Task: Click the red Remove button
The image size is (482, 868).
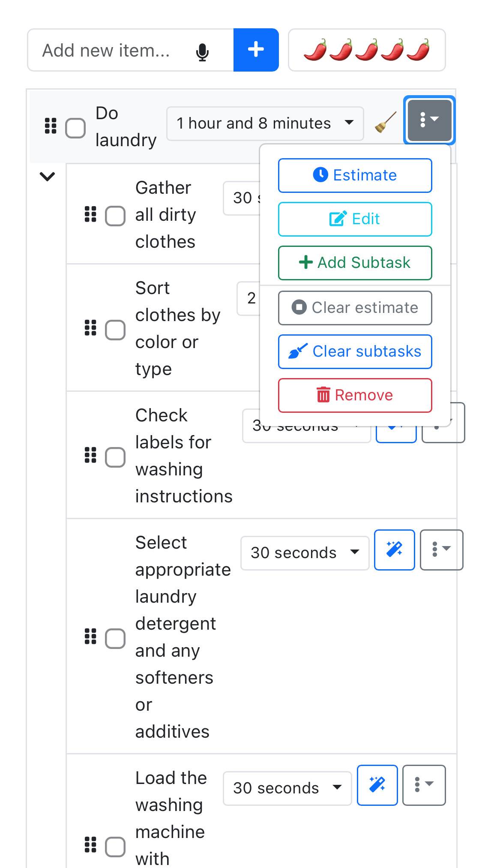Action: coord(355,395)
